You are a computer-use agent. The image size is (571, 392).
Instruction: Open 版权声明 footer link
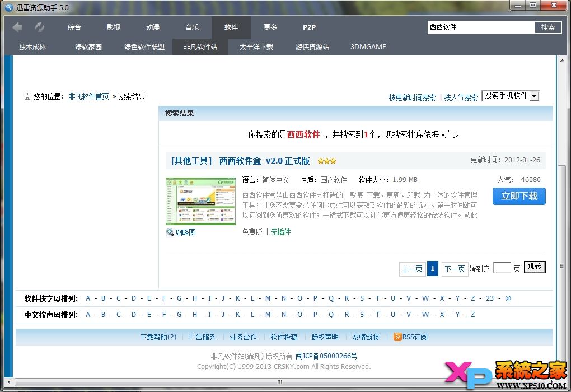(325, 337)
